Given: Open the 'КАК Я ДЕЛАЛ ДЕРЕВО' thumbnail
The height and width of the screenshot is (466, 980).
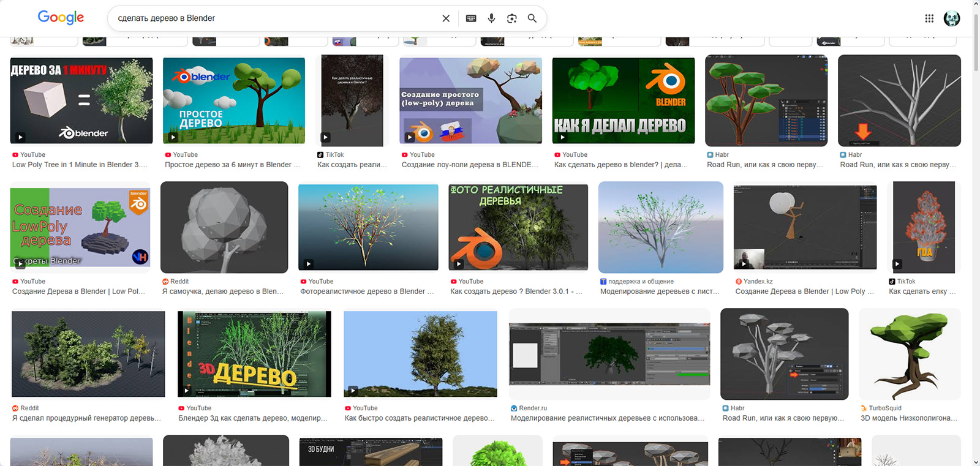Looking at the screenshot, I should [x=623, y=100].
